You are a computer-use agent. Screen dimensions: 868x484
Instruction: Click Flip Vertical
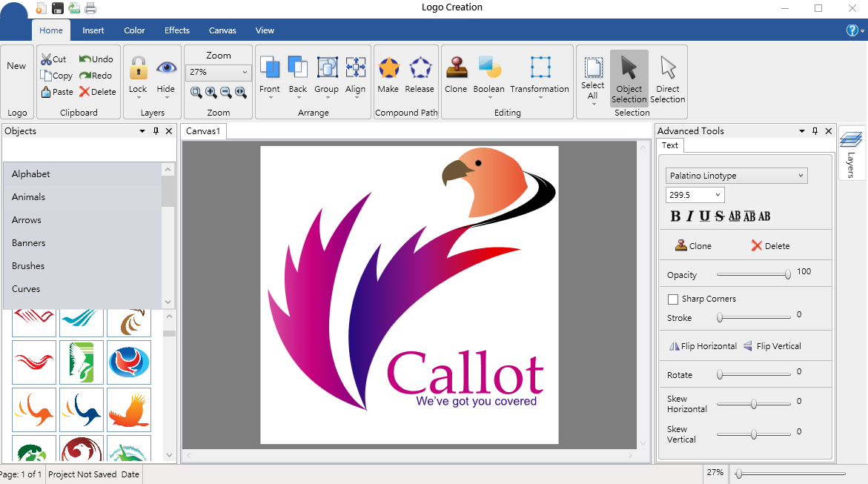tap(772, 346)
